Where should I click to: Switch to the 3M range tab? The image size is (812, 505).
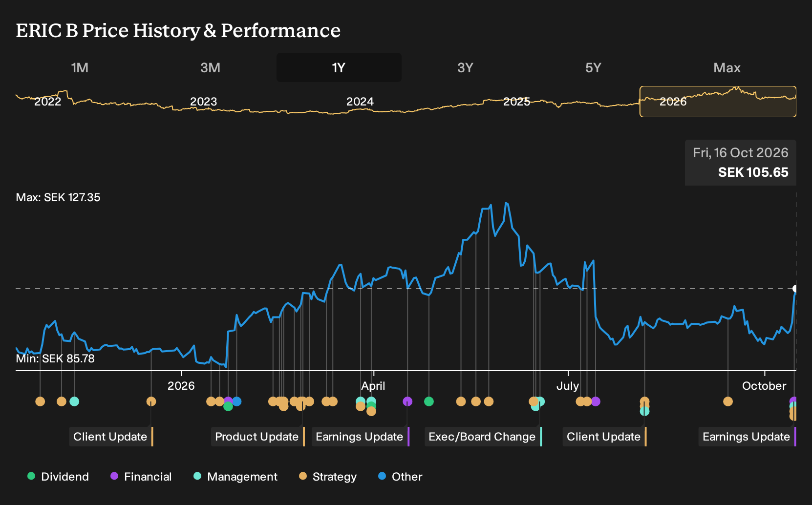(x=211, y=67)
